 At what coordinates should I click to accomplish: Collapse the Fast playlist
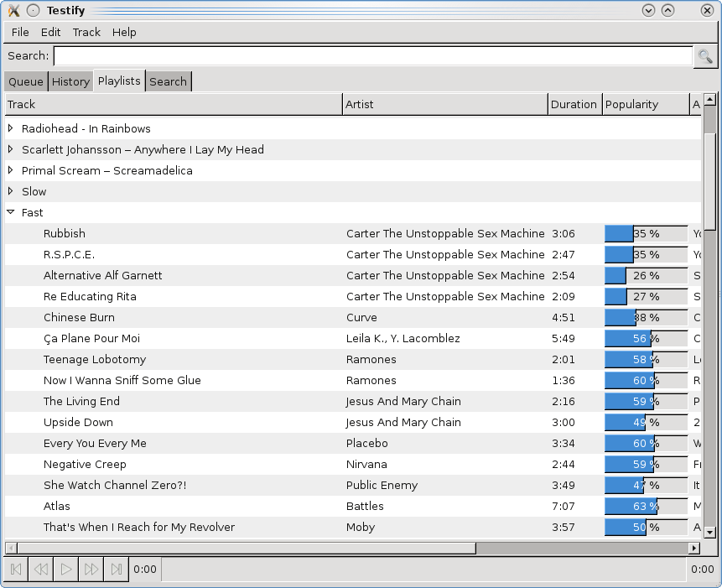pyautogui.click(x=11, y=212)
